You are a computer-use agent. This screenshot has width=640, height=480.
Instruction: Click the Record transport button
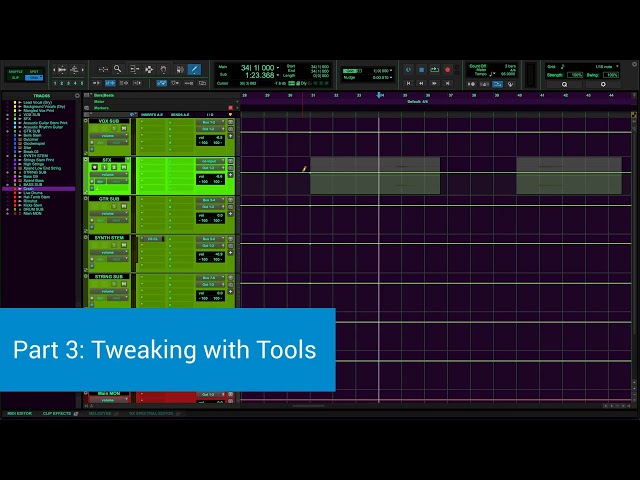pos(447,70)
